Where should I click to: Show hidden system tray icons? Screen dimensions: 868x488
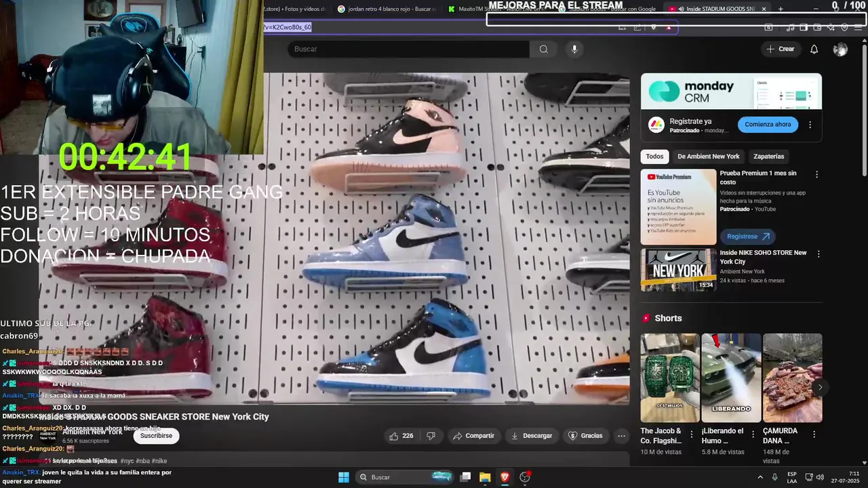(x=759, y=477)
